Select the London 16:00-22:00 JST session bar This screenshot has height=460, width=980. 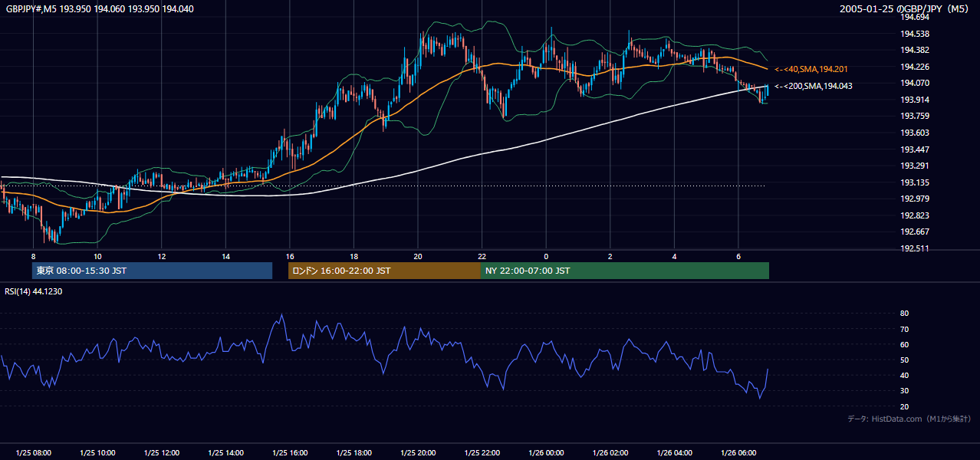click(x=384, y=271)
